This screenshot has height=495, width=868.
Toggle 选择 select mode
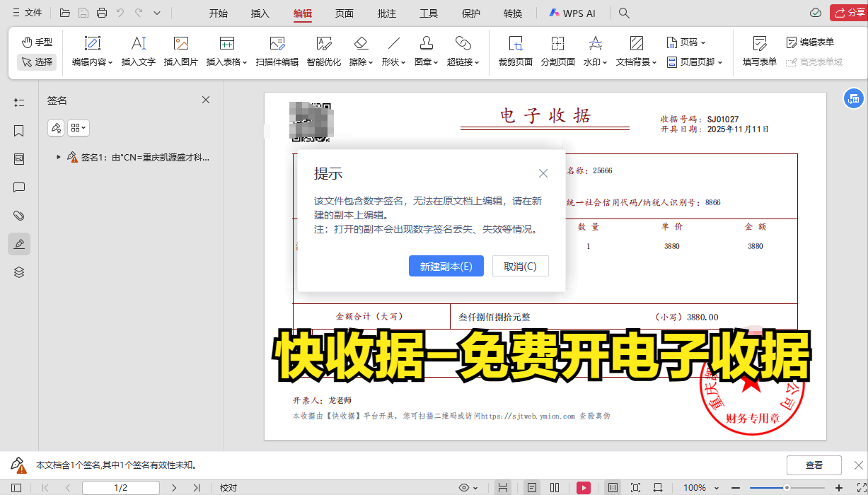coord(37,62)
